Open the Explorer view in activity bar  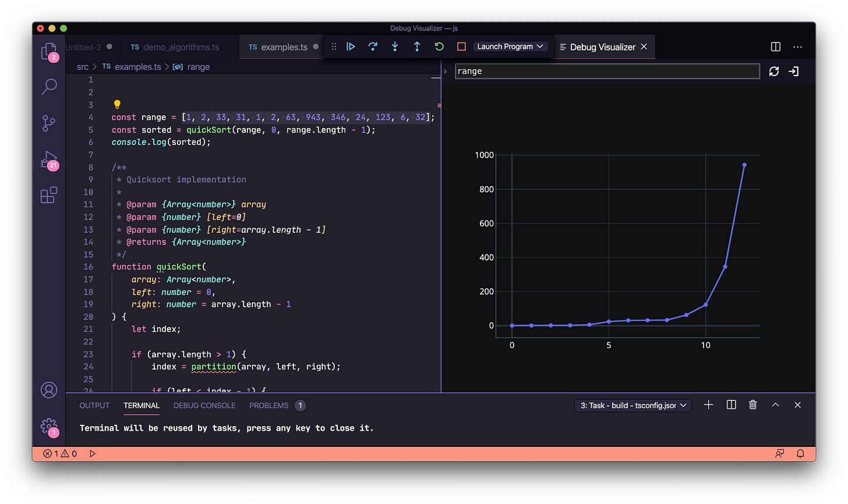pyautogui.click(x=49, y=52)
